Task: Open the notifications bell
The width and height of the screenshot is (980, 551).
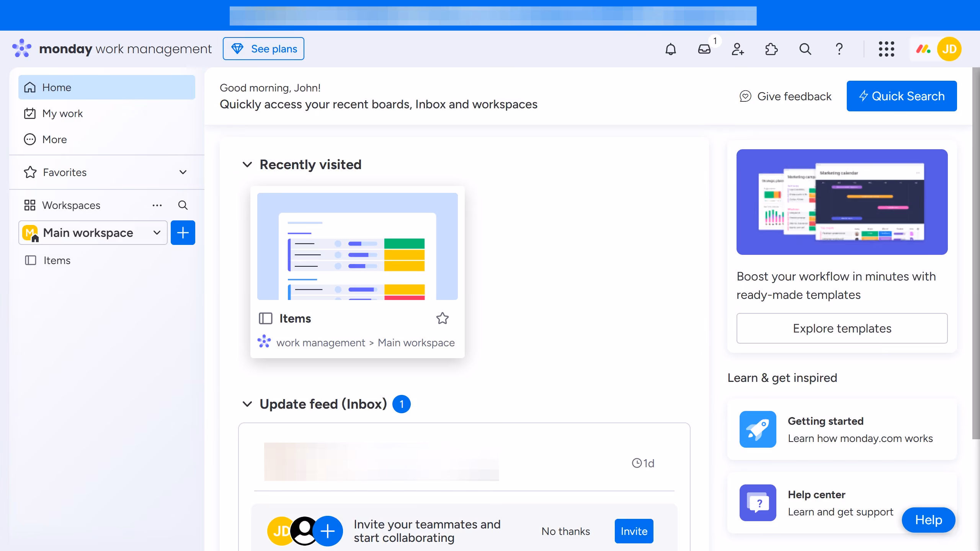Action: point(671,49)
